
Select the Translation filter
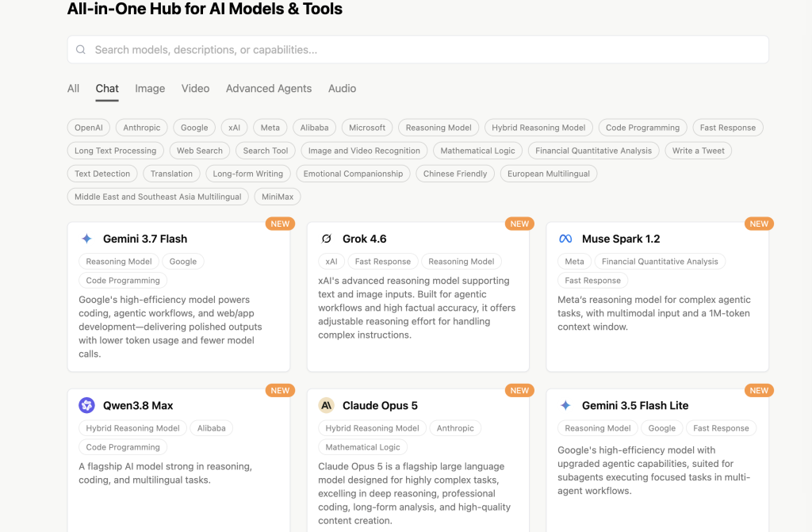coord(171,174)
